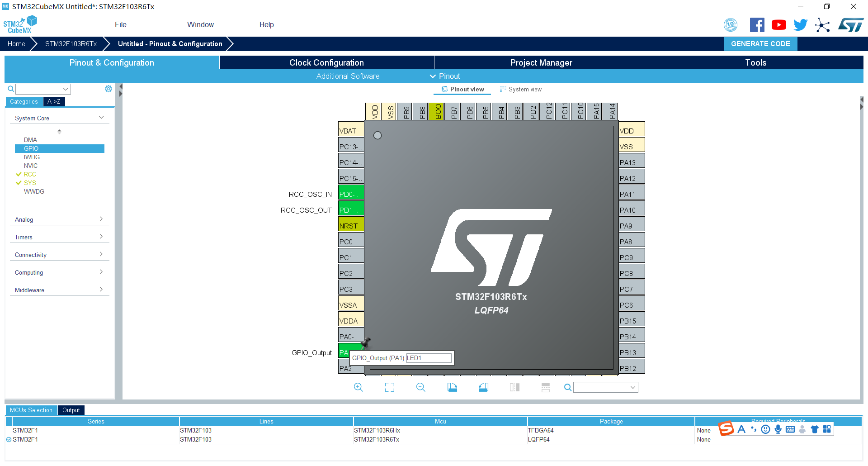Open the Sogou toolbox grid
The height and width of the screenshot is (466, 868).
(827, 429)
